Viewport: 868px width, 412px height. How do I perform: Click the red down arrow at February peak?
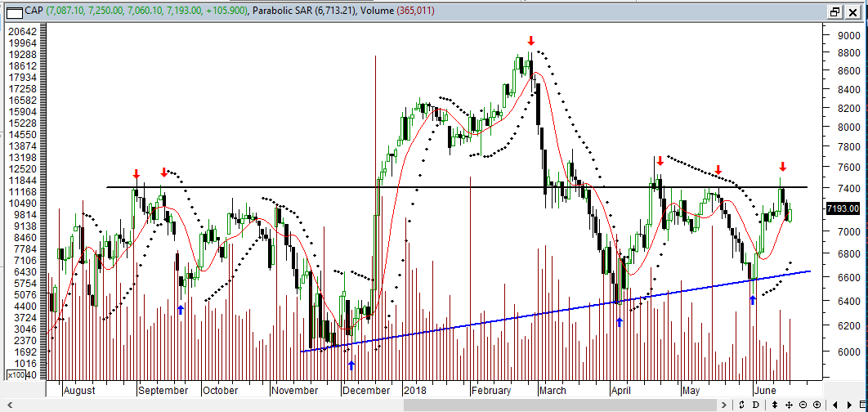(x=531, y=40)
